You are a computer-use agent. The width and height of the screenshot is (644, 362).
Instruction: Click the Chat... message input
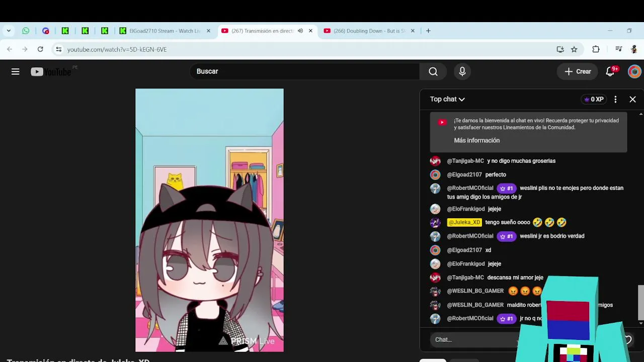[x=473, y=340]
